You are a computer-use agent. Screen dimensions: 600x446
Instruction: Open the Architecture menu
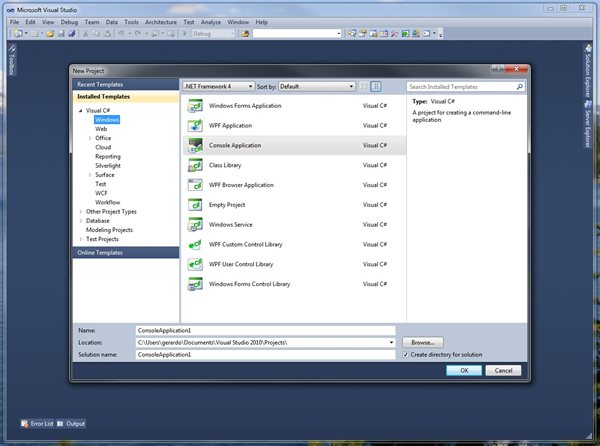[x=161, y=22]
